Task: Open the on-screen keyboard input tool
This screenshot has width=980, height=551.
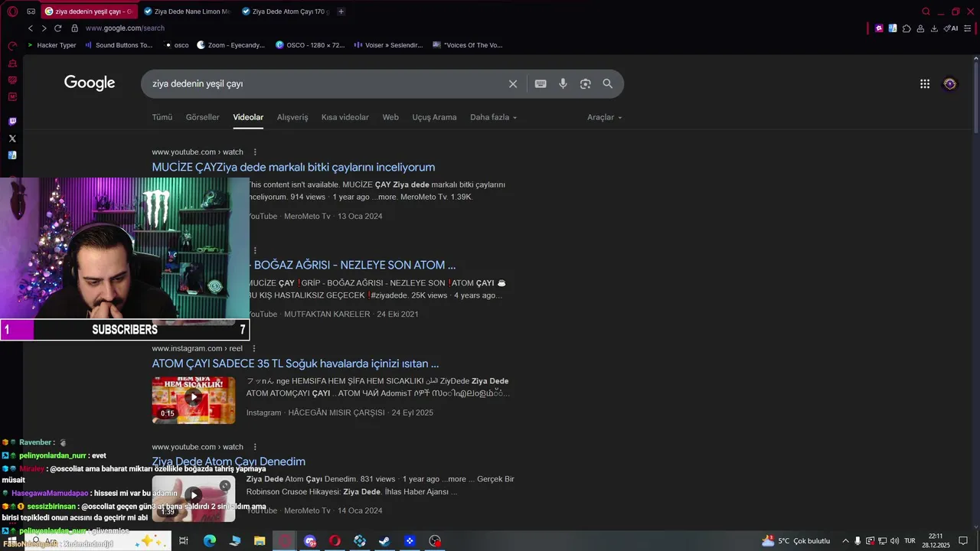Action: (541, 84)
